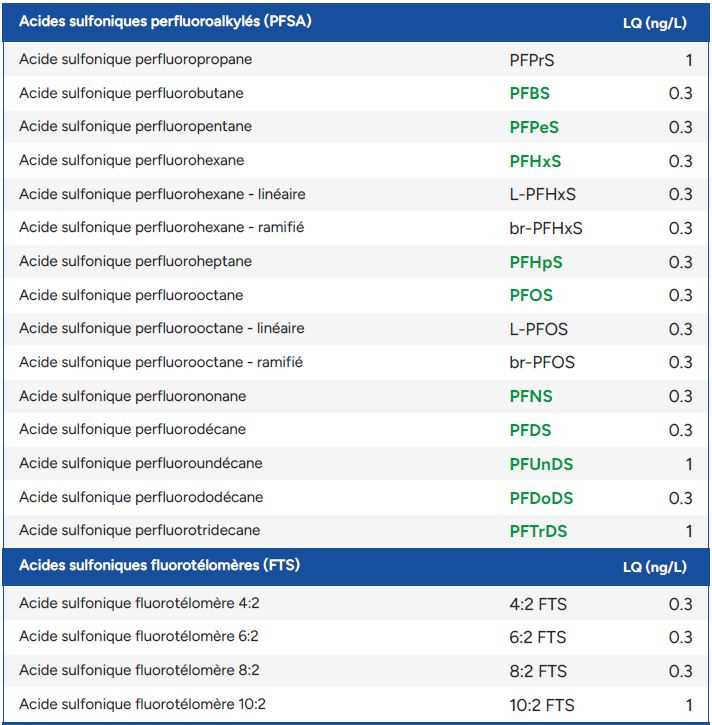Screen dimensions: 712x725
Task: Open the green PFTrDS link
Action: click(x=538, y=531)
